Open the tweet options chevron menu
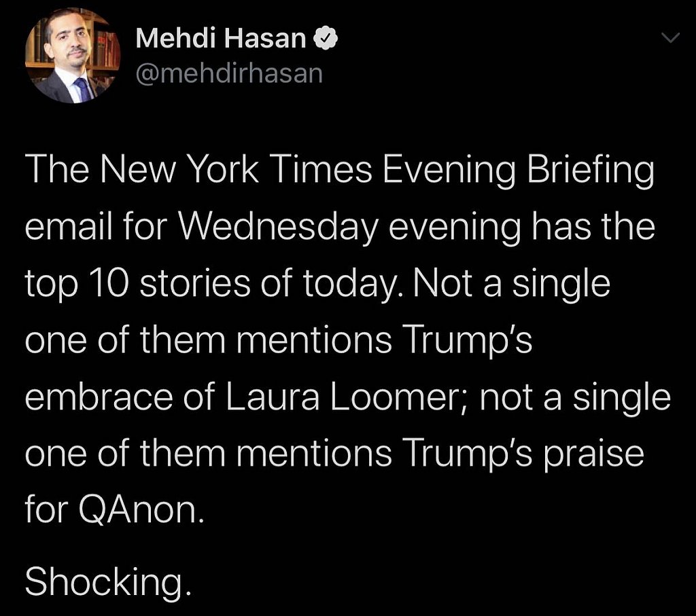This screenshot has height=616, width=696. pos(669,40)
